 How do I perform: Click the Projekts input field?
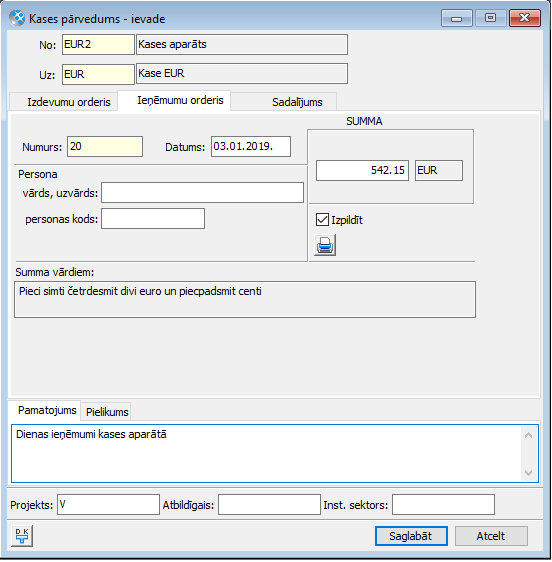108,505
